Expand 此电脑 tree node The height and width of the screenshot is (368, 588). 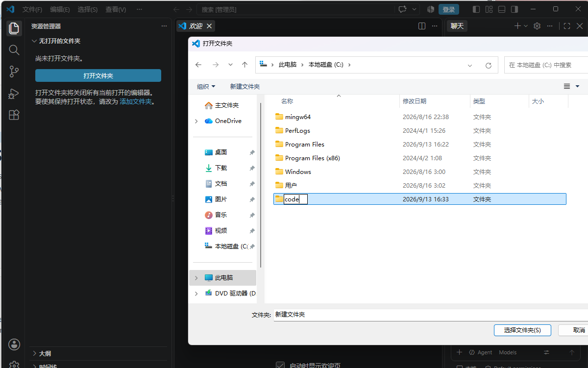pos(196,278)
